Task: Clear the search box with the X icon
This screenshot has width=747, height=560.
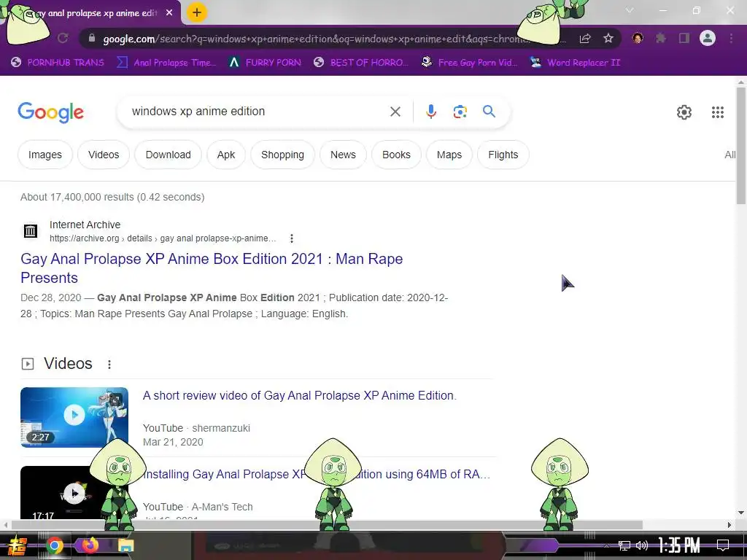Action: tap(395, 112)
